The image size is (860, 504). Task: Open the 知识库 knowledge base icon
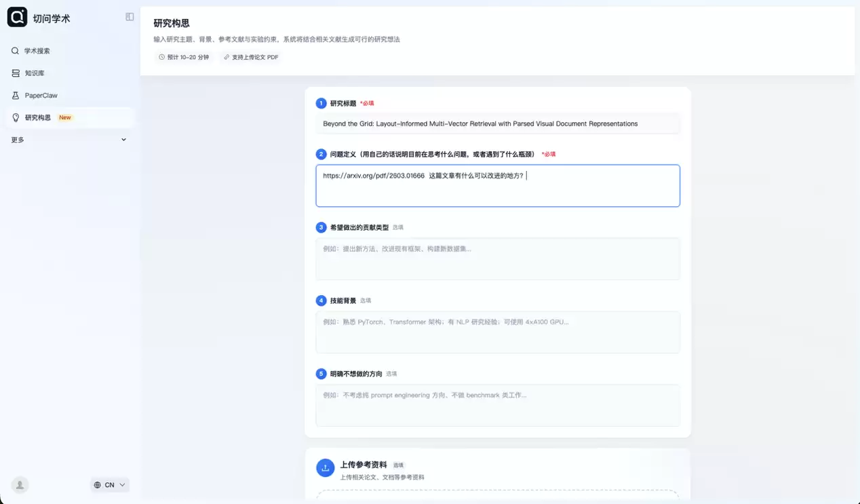pyautogui.click(x=16, y=73)
